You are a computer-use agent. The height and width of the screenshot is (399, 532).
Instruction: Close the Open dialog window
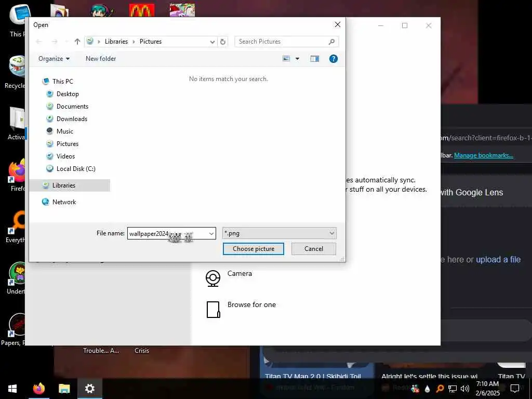[x=338, y=25]
